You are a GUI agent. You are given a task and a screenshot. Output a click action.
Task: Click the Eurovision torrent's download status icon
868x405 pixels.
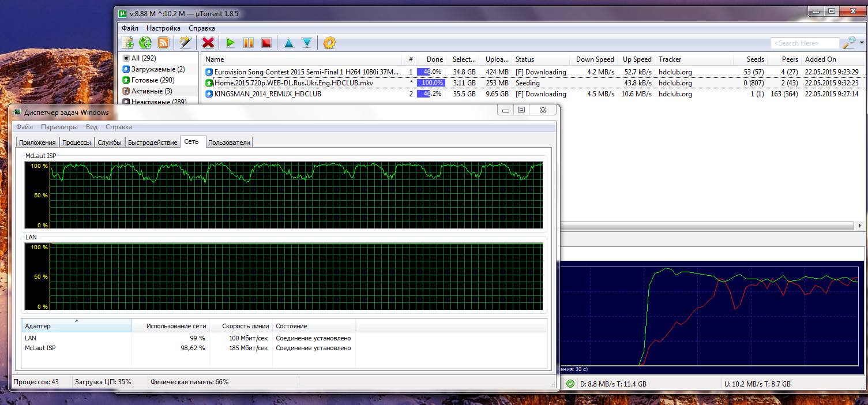point(209,72)
